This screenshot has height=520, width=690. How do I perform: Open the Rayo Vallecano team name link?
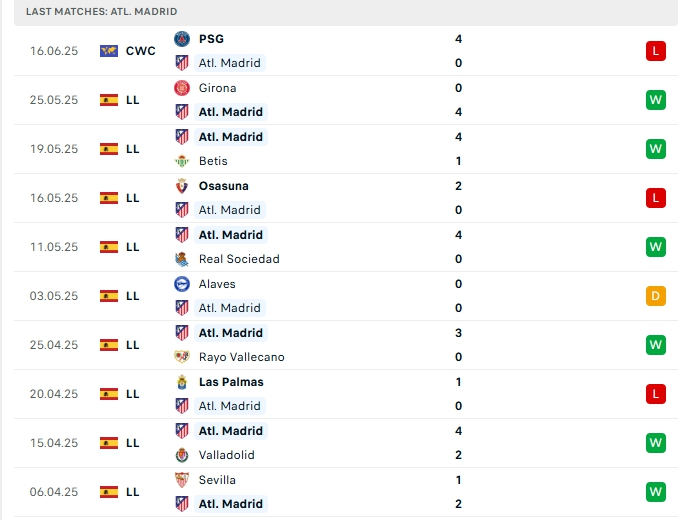coord(241,357)
